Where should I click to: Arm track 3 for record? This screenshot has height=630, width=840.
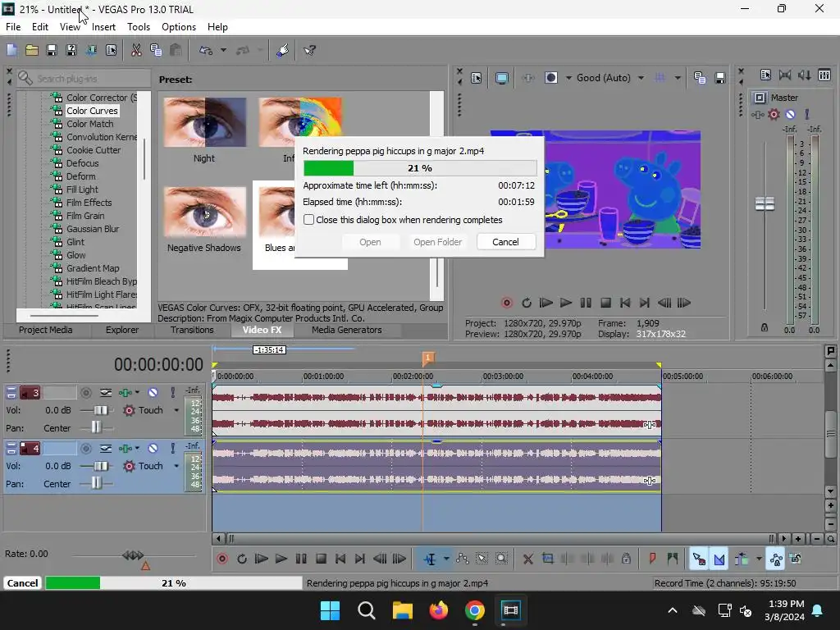coord(85,393)
